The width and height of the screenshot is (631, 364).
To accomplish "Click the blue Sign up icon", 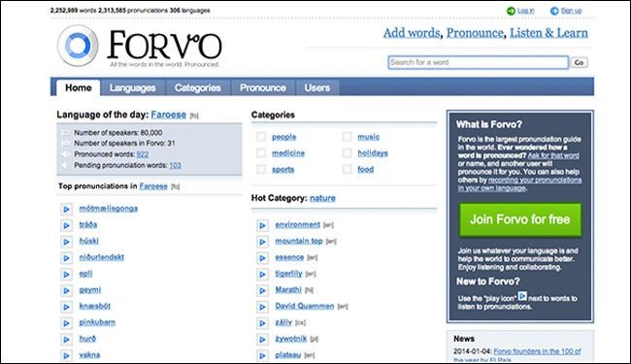I will [x=554, y=11].
